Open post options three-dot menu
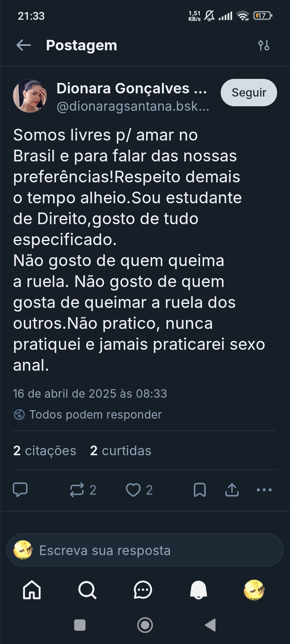290x644 pixels. tap(264, 490)
